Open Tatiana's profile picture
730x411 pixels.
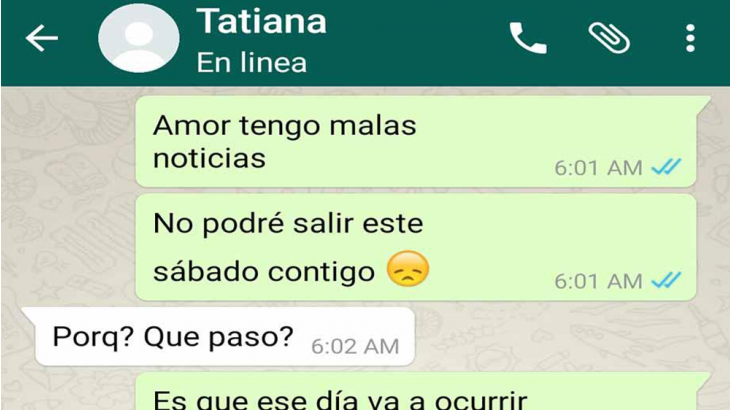[139, 38]
